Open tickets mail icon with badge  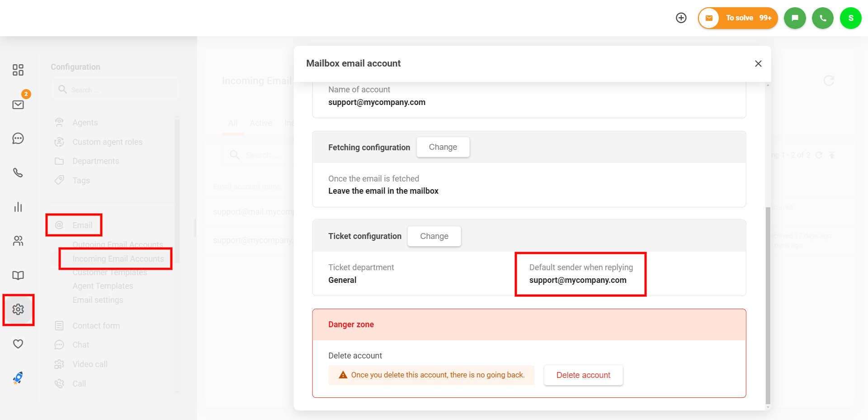[18, 105]
